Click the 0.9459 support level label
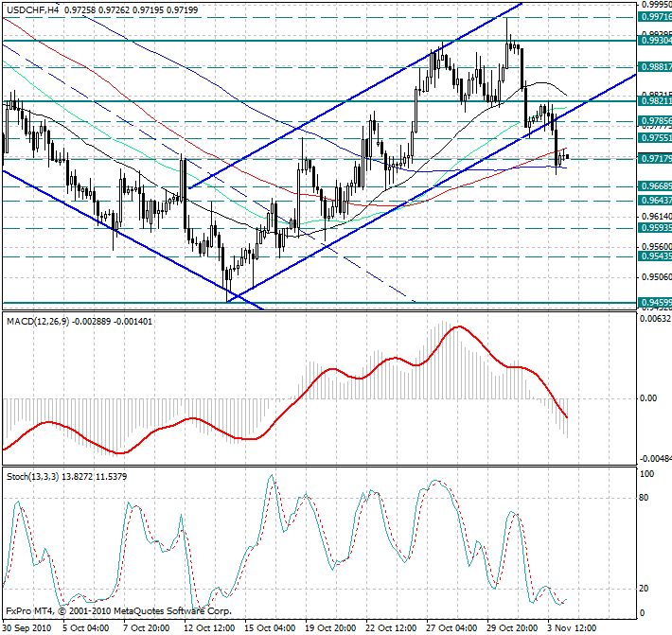The image size is (672, 635). click(x=655, y=303)
